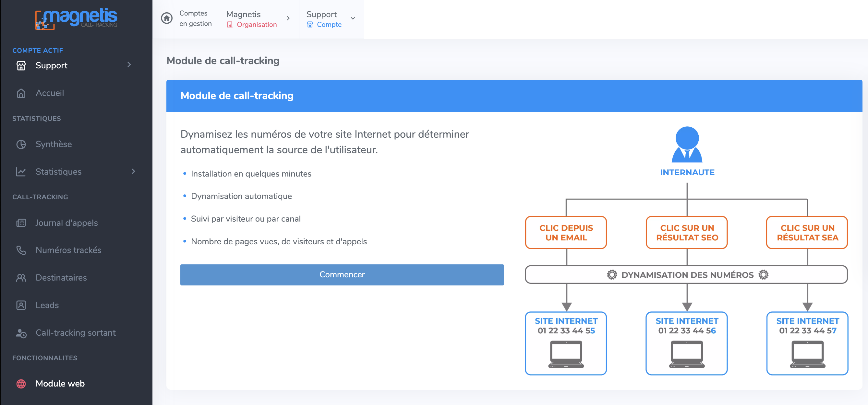Image resolution: width=868 pixels, height=405 pixels.
Task: Click the Synthèse pie chart icon
Action: click(x=21, y=144)
